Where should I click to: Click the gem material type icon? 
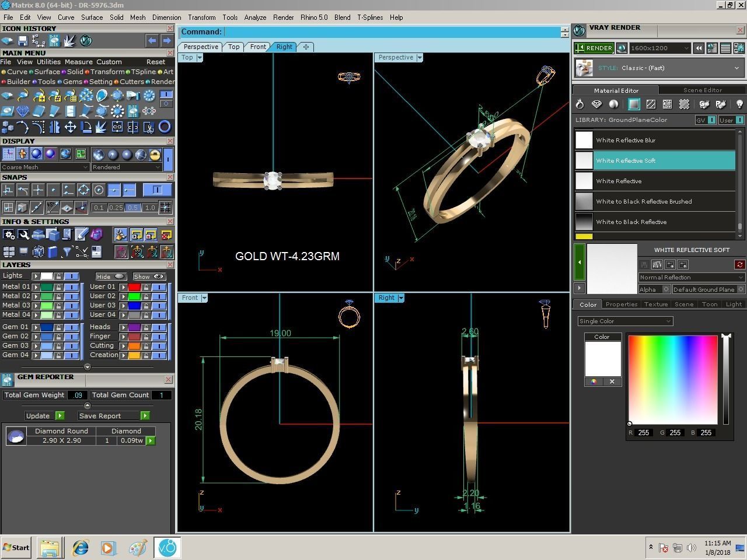[x=596, y=104]
